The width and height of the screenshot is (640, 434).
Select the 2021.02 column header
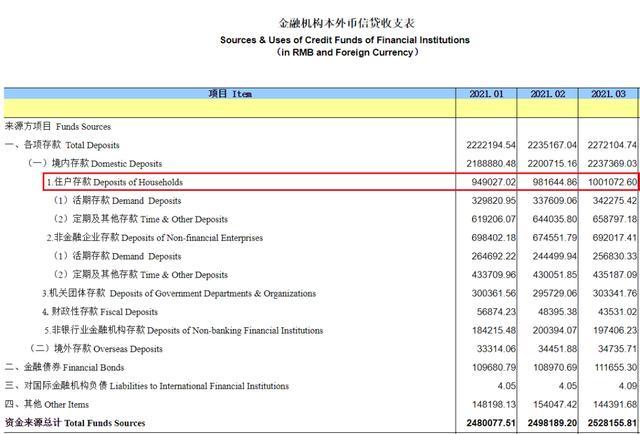[547, 94]
